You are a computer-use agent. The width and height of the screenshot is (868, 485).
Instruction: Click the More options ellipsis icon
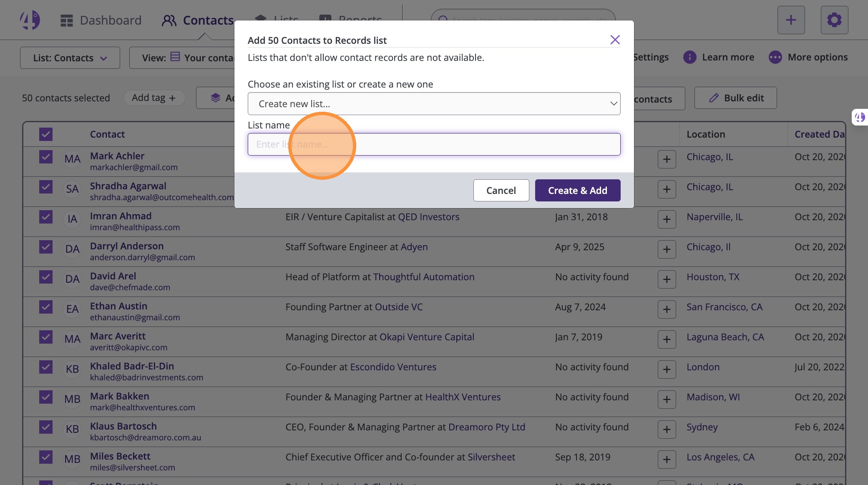click(x=775, y=57)
